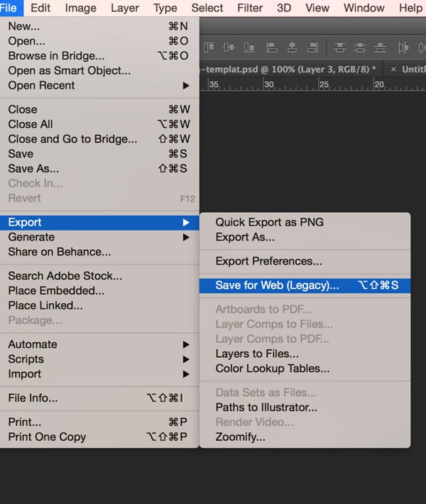
Task: Choose Close from the File menu
Action: point(99,109)
